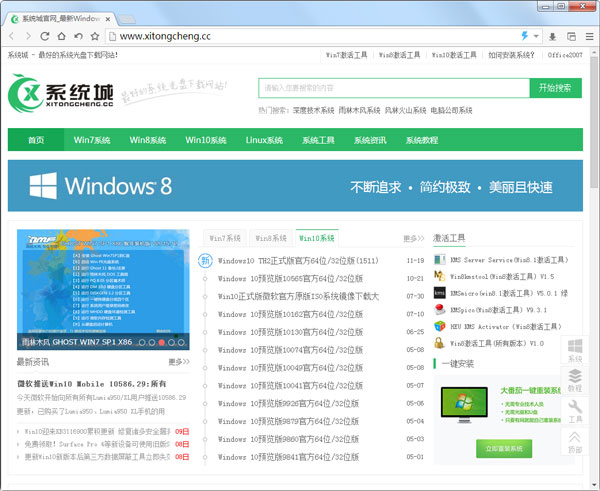Open Windows 10预览版9926 entry
Image resolution: width=600 pixels, height=491 pixels.
click(288, 403)
